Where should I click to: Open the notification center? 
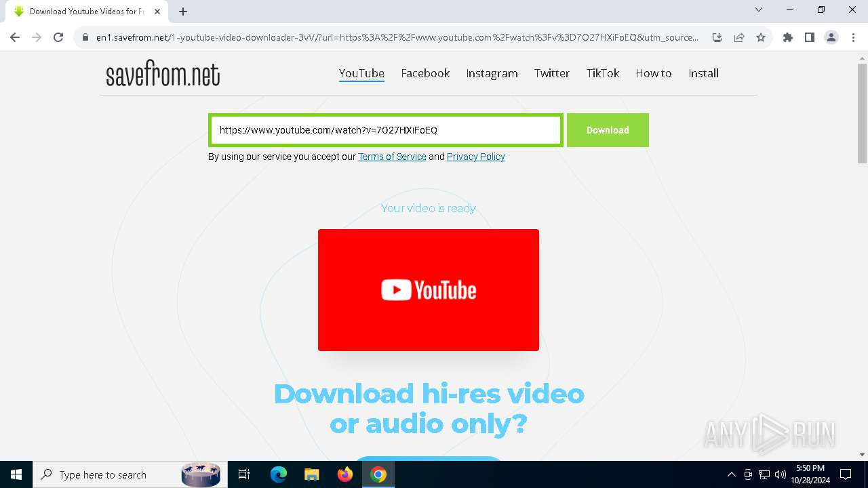click(x=846, y=474)
